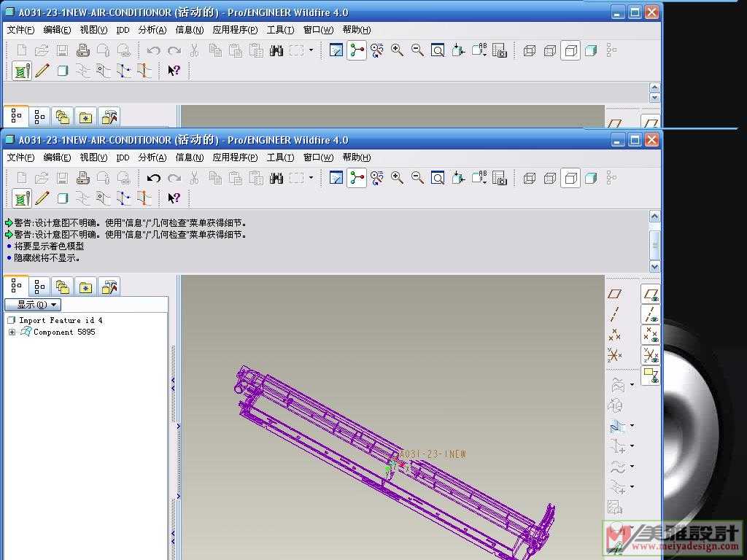Click the A031-23-1NEW label in the graphics area
The height and width of the screenshot is (560, 747).
click(433, 454)
